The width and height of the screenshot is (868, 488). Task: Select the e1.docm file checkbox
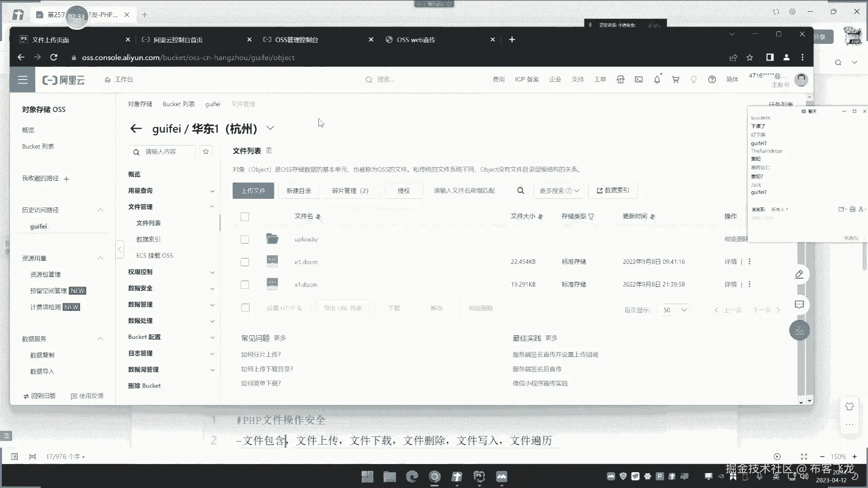click(245, 262)
